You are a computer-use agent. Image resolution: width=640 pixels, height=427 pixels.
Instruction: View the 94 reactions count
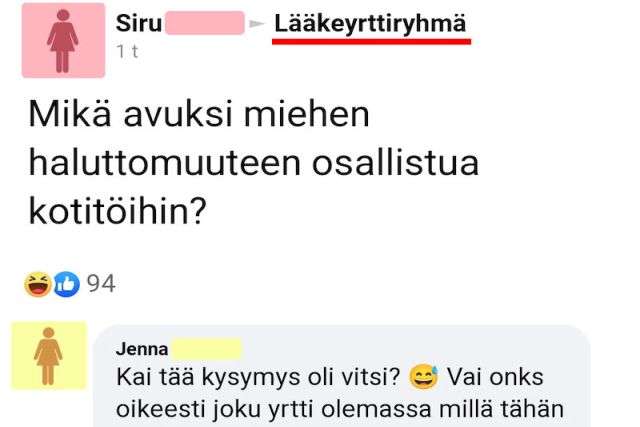coord(101,284)
